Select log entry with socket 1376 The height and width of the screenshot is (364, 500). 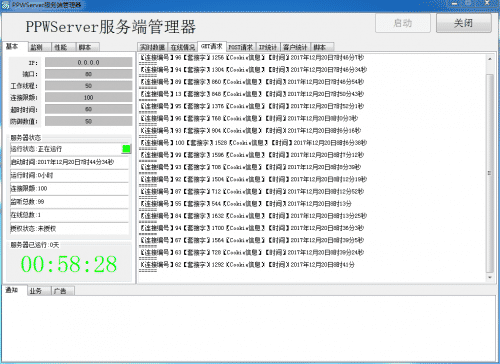pos(252,106)
